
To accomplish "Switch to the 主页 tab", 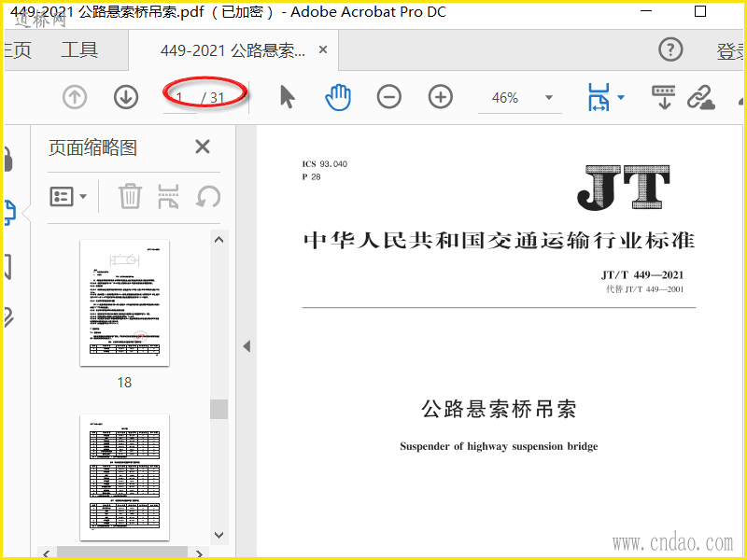I will tap(17, 50).
